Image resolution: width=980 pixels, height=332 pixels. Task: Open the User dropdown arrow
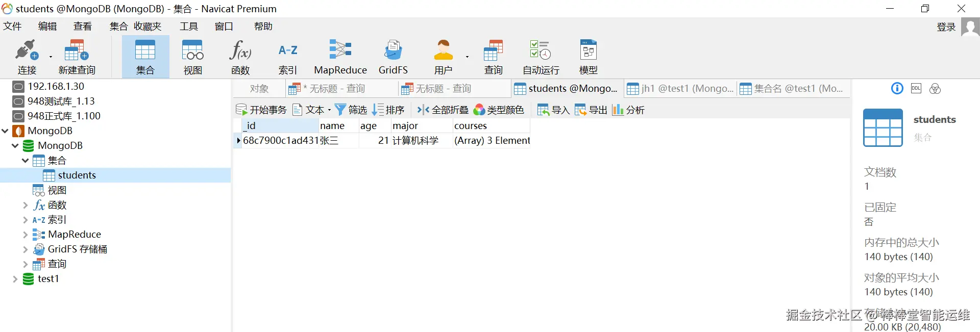(467, 57)
